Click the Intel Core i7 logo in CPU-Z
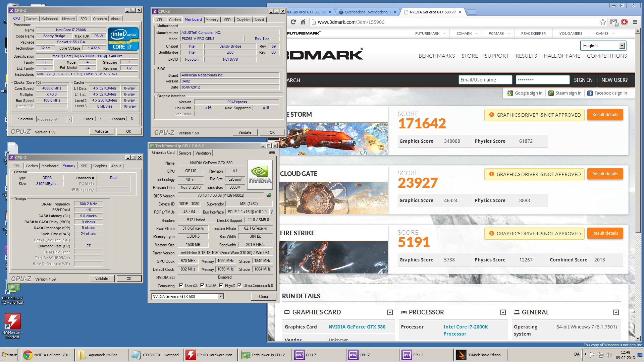Screen dimensions: 644x362 (123, 39)
